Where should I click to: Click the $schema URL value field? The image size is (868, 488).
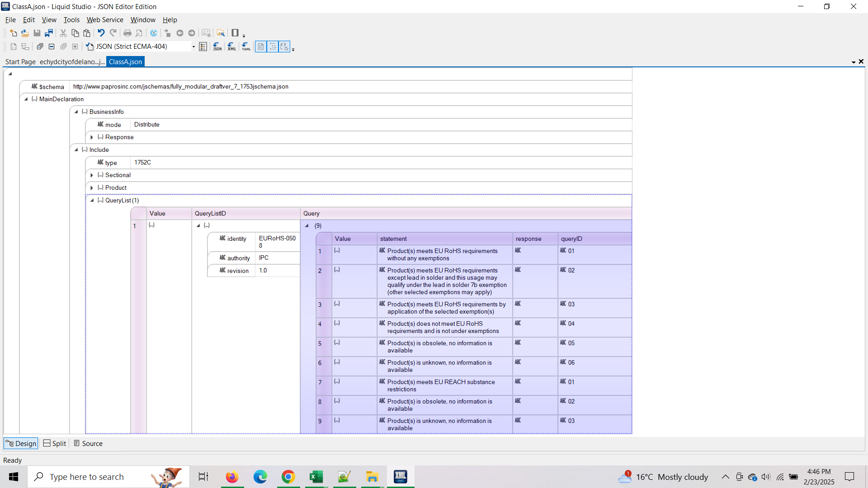click(181, 87)
